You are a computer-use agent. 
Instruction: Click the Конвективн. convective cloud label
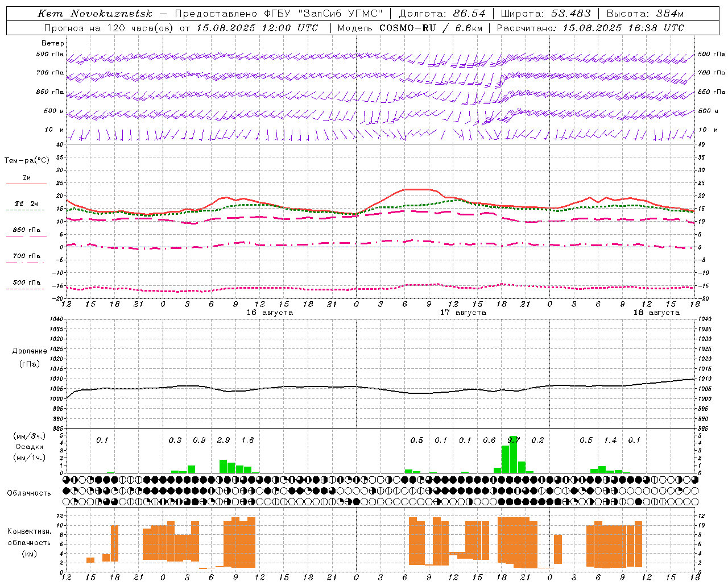(x=30, y=531)
